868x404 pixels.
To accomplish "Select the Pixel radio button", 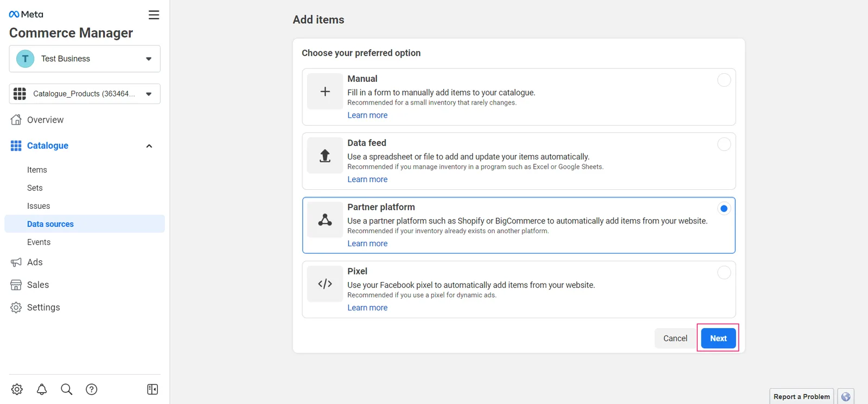I will pyautogui.click(x=724, y=273).
